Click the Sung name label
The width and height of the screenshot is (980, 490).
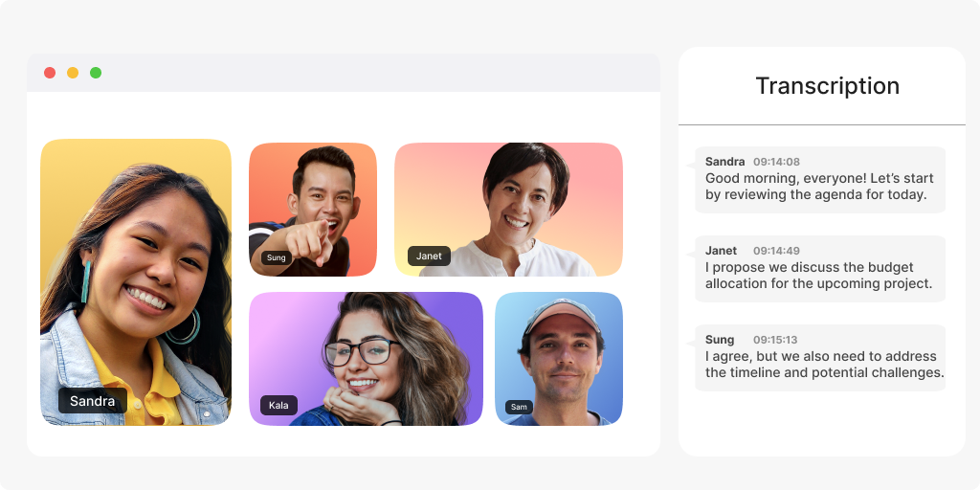point(277,257)
